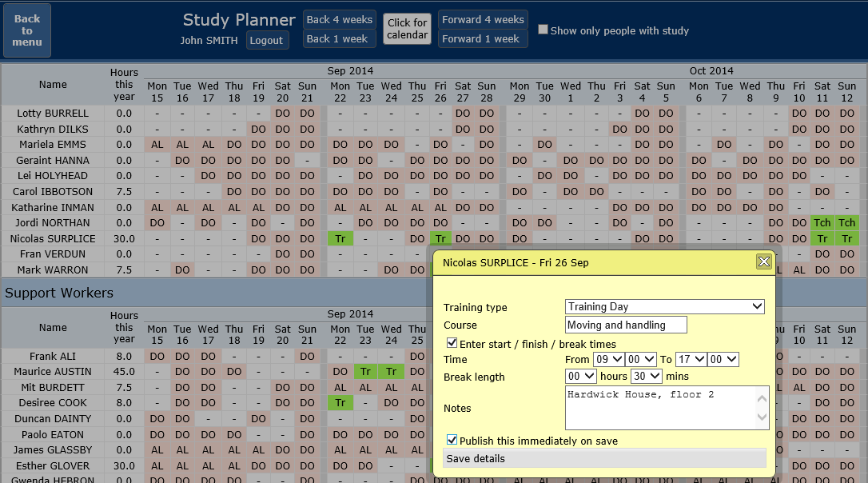Viewport: 868px width, 483px height.
Task: Uncheck Publish this immediately on save
Action: point(452,440)
